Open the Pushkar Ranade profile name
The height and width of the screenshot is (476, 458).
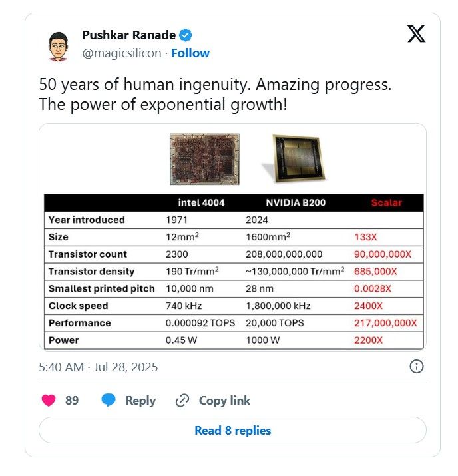[x=128, y=35]
